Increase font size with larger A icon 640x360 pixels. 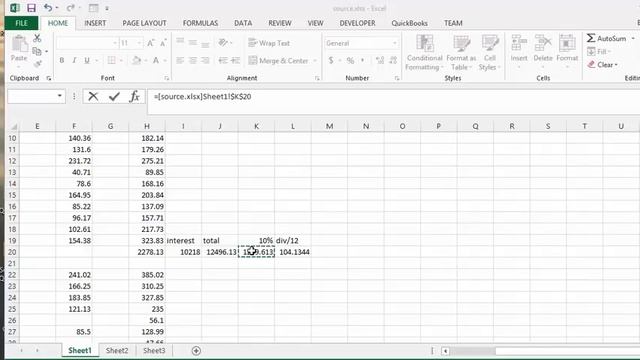pyautogui.click(x=150, y=43)
